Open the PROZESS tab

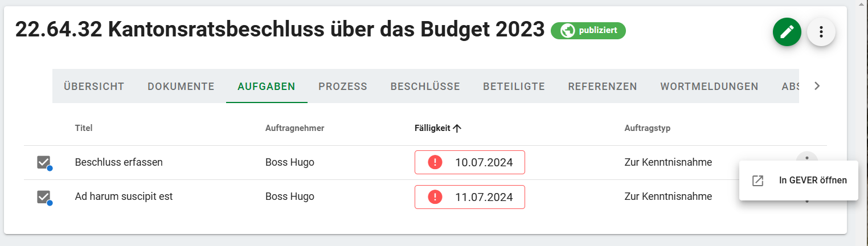click(x=342, y=87)
